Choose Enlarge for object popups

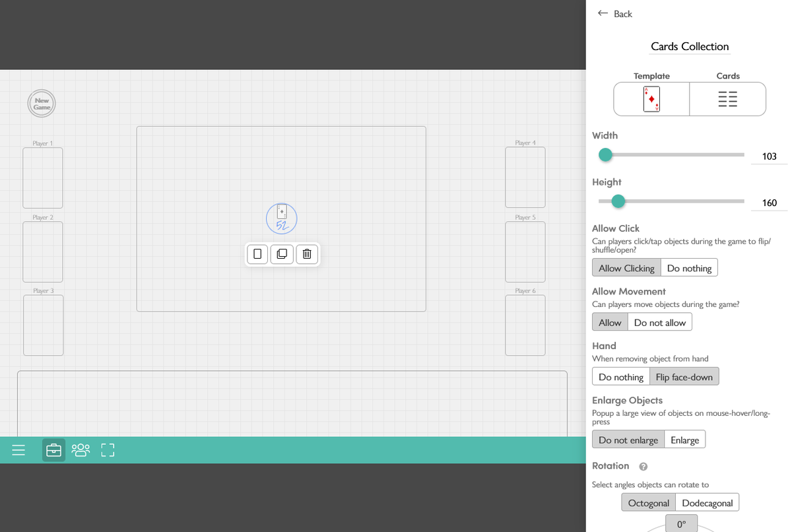pyautogui.click(x=684, y=439)
